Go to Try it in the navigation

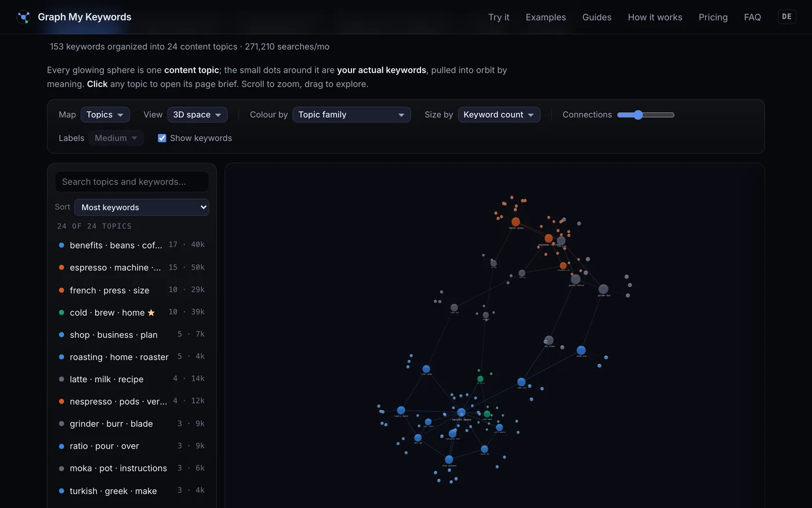tap(499, 17)
